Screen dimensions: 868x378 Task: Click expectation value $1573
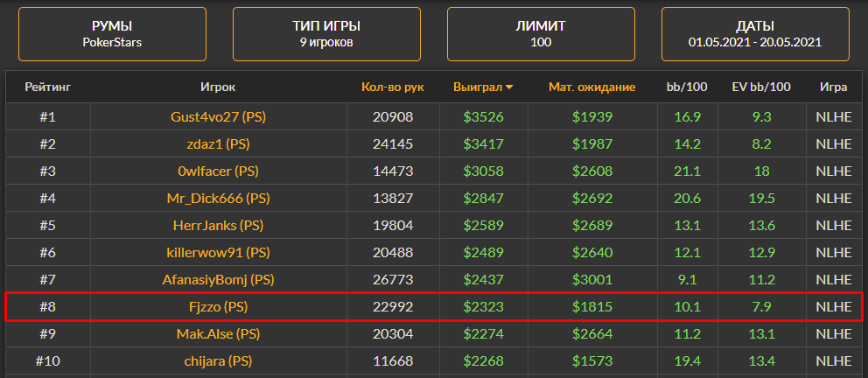592,360
